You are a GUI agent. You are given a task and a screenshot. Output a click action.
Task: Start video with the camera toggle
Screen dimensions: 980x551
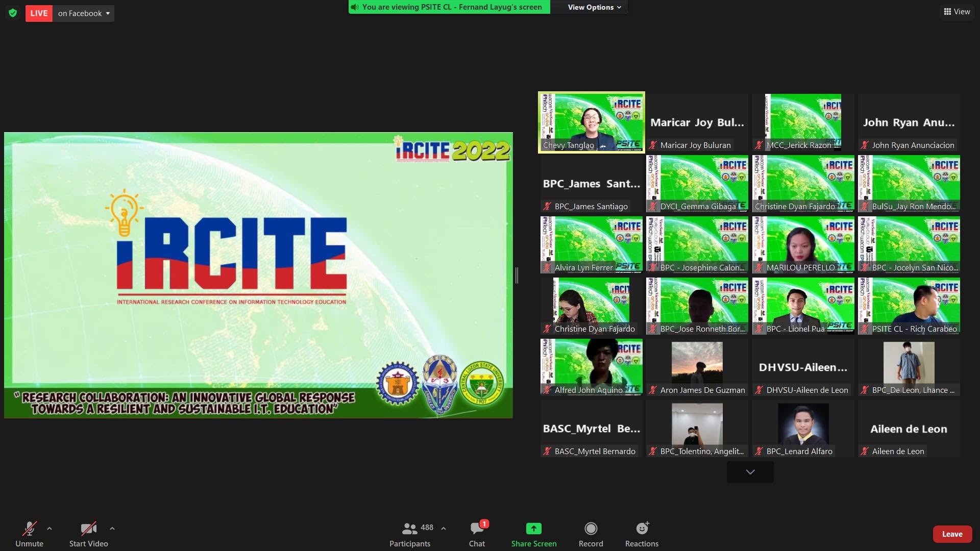[89, 534]
